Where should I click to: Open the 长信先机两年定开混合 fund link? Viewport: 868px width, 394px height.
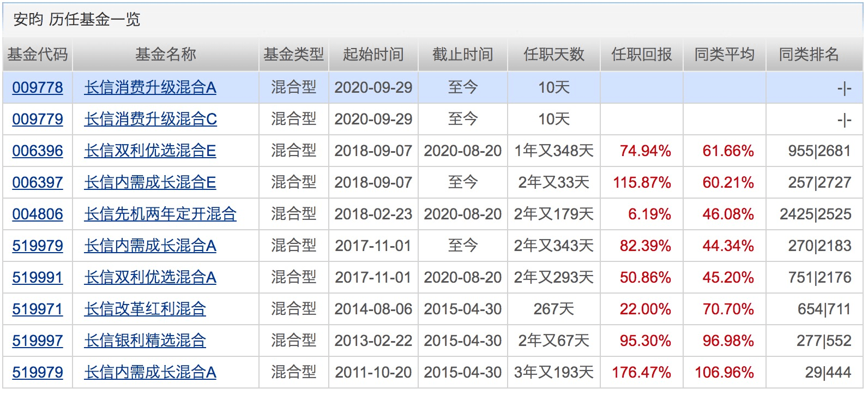pos(160,214)
